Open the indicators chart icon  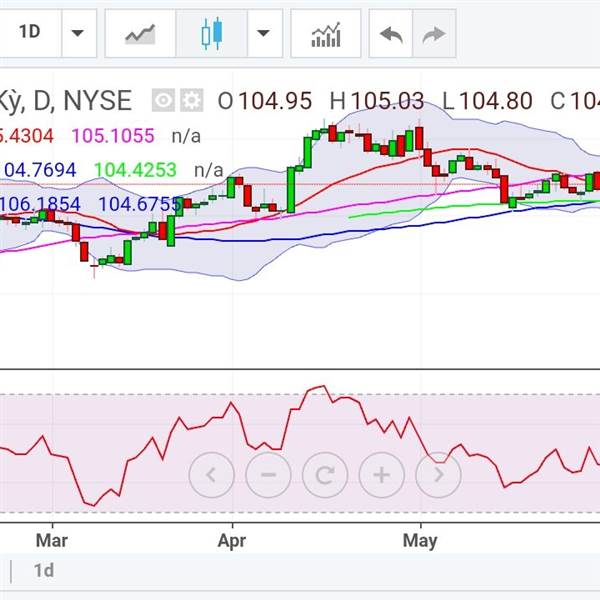[326, 33]
